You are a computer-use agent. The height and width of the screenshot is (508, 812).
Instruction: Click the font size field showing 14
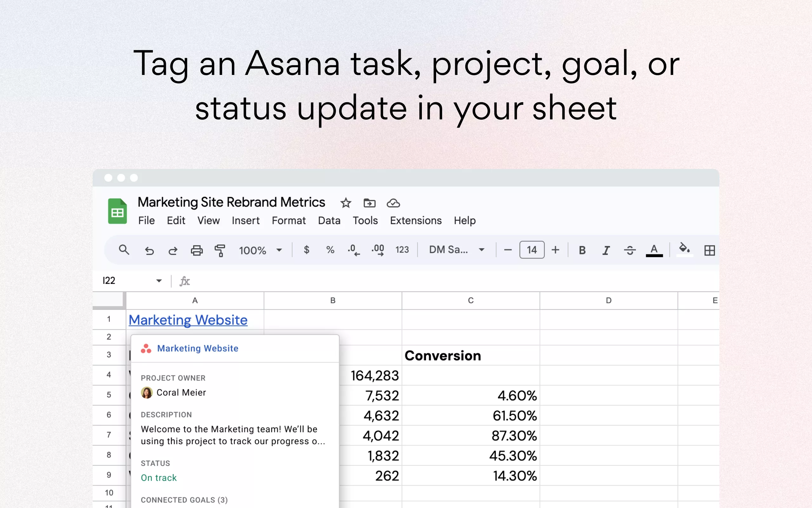532,250
